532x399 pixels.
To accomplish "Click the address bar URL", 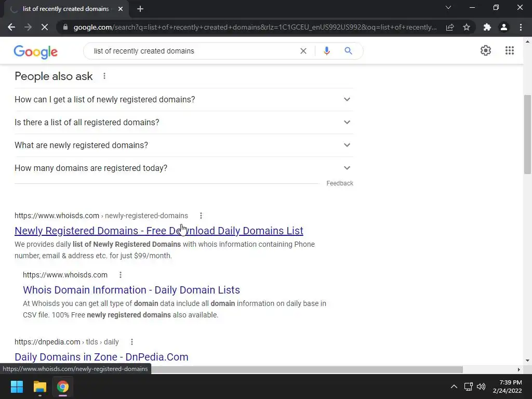I will [x=255, y=27].
